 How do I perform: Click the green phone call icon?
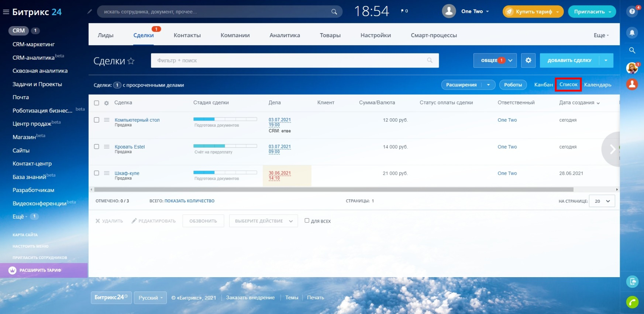click(x=632, y=302)
